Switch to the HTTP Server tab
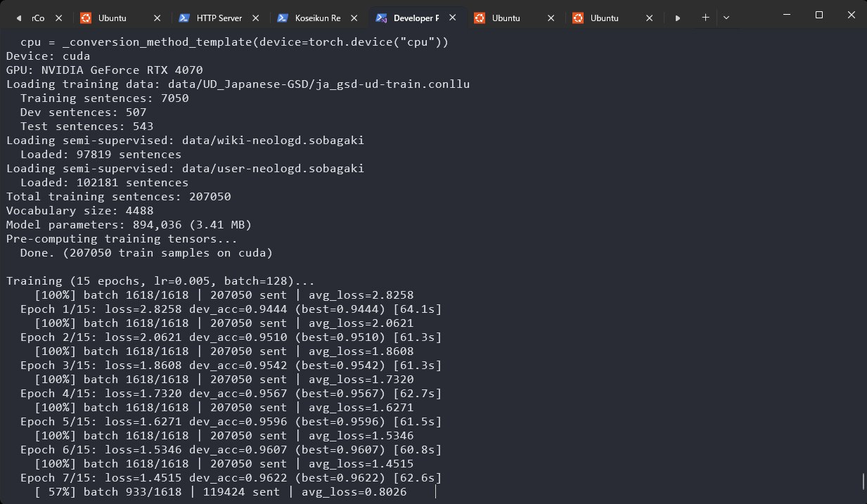This screenshot has height=504, width=867. click(219, 18)
